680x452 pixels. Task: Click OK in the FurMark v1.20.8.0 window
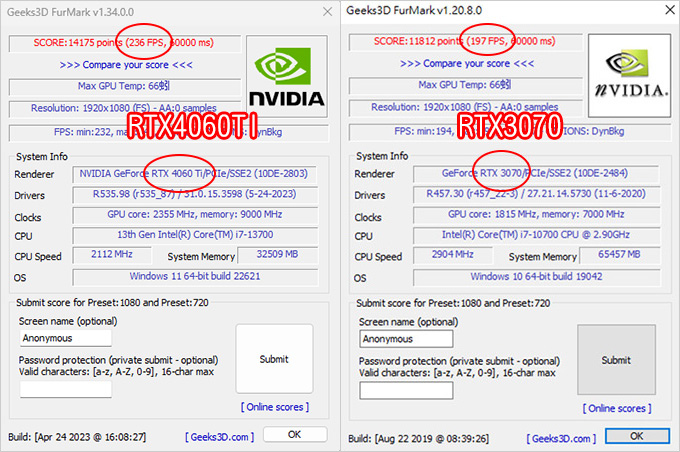click(637, 436)
